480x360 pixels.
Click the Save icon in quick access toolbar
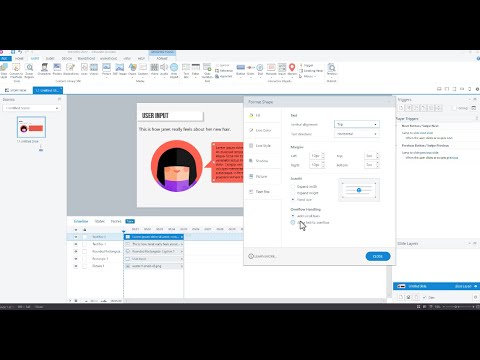click(x=13, y=52)
